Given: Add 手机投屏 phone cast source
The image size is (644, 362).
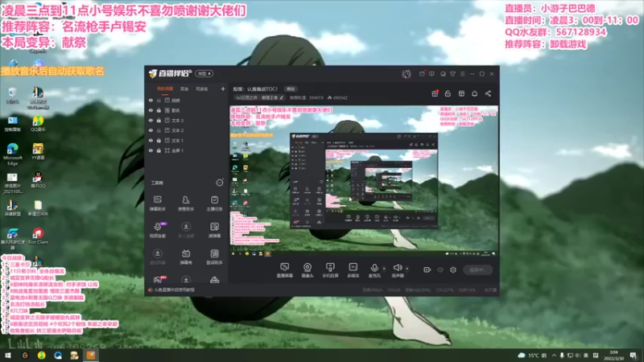Looking at the screenshot, I should tap(330, 270).
